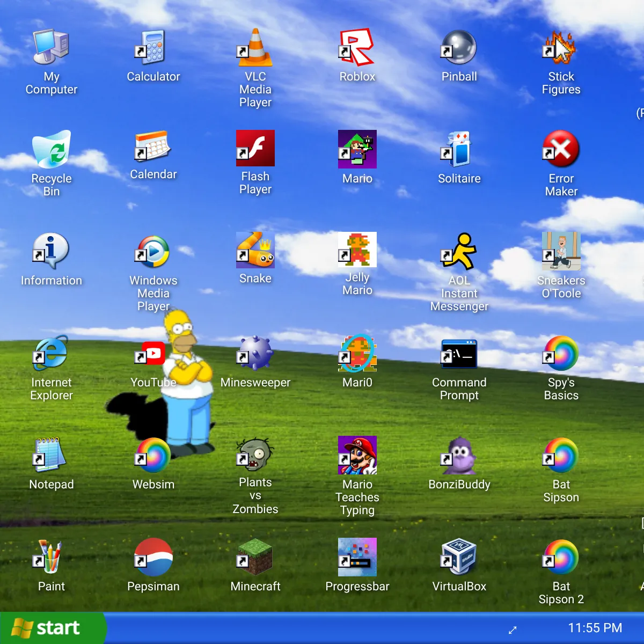
Task: Click the 11:55 PM taskbar clock
Action: click(595, 628)
